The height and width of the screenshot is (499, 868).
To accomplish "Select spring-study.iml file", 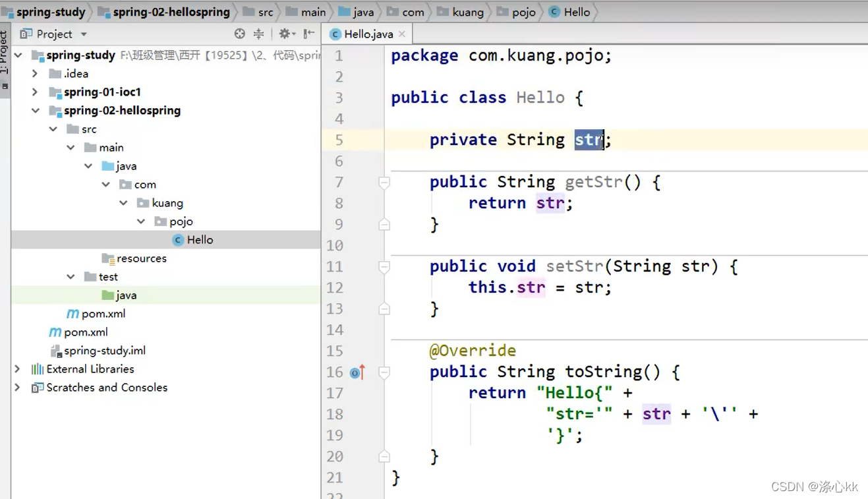I will coord(165,351).
